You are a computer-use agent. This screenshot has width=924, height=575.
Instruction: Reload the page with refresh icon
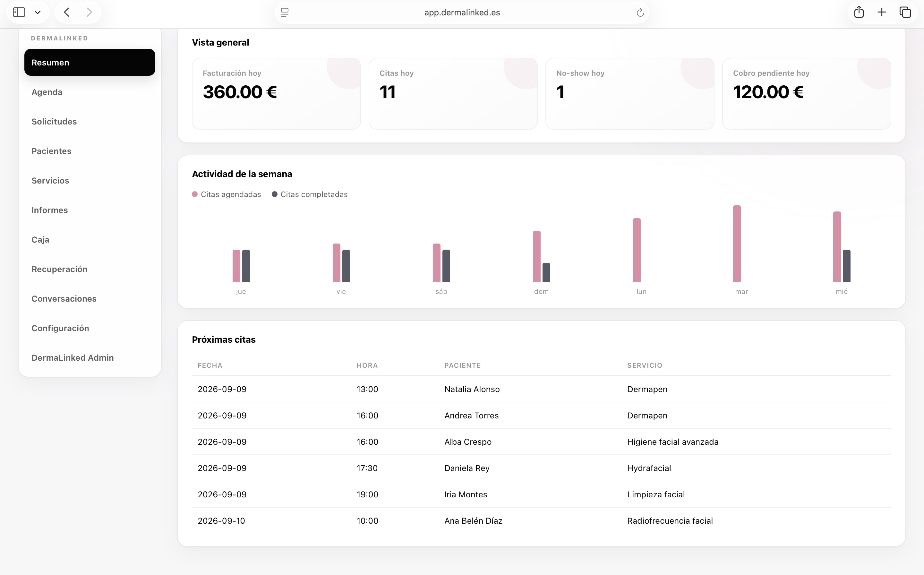coord(640,13)
